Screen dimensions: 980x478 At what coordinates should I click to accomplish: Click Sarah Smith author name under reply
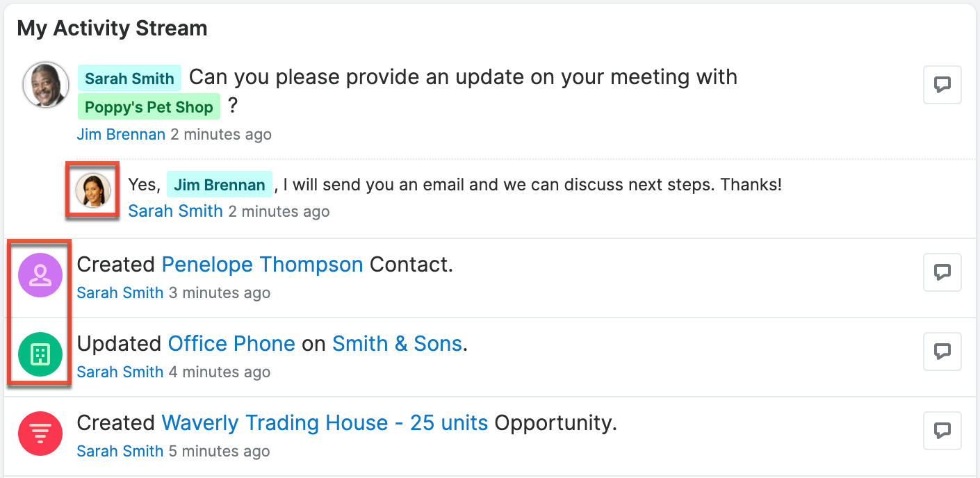pyautogui.click(x=175, y=211)
